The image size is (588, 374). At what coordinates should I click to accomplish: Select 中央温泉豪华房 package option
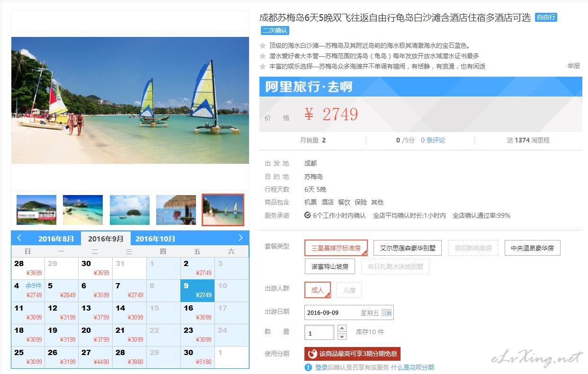[x=532, y=248]
